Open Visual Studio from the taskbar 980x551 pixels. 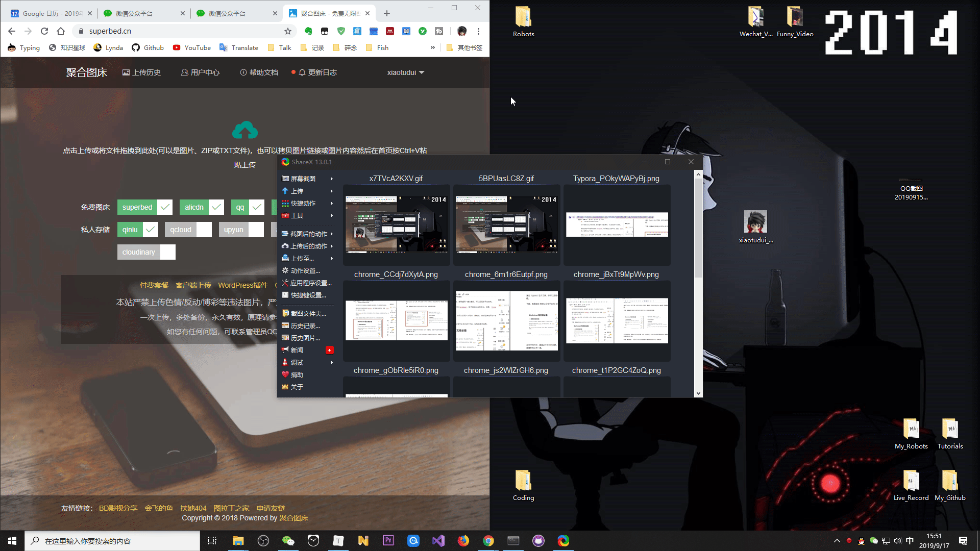point(438,541)
